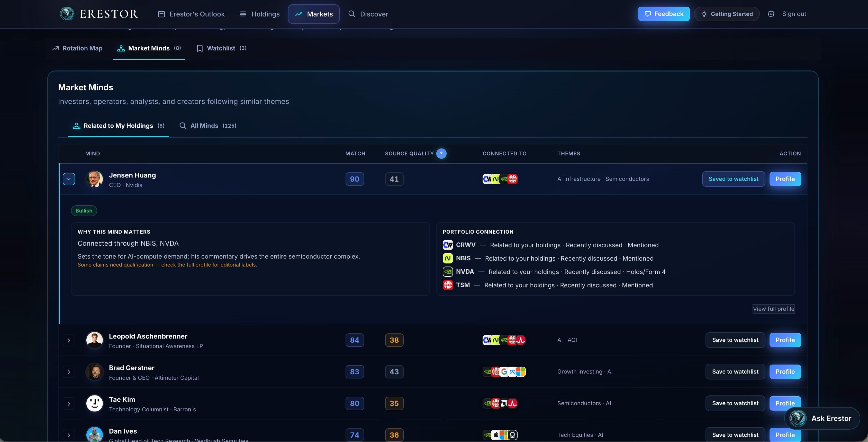Expand the Tae Kim row

[69, 404]
